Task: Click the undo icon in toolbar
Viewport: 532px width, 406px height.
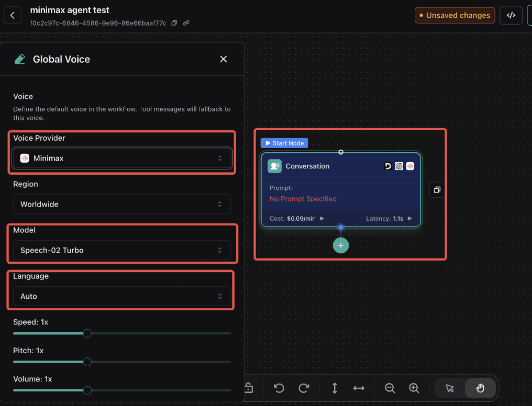Action: (279, 388)
